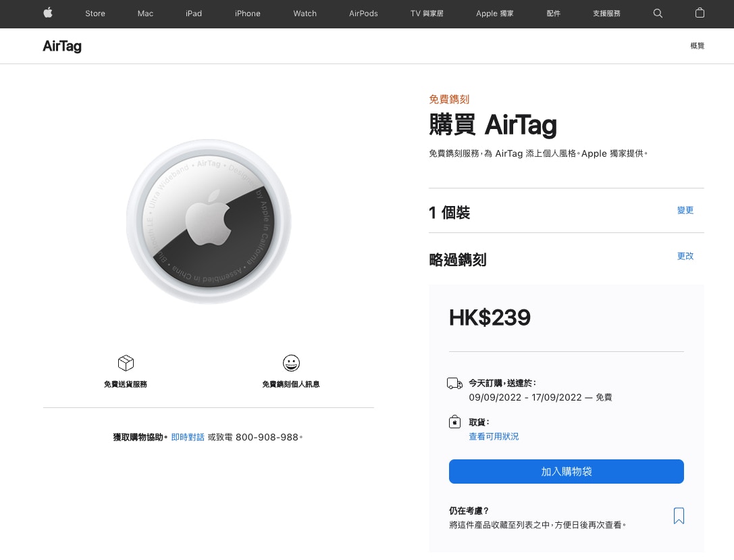Click the Apple logo in the navigation bar
This screenshot has width=734, height=560.
pos(48,13)
